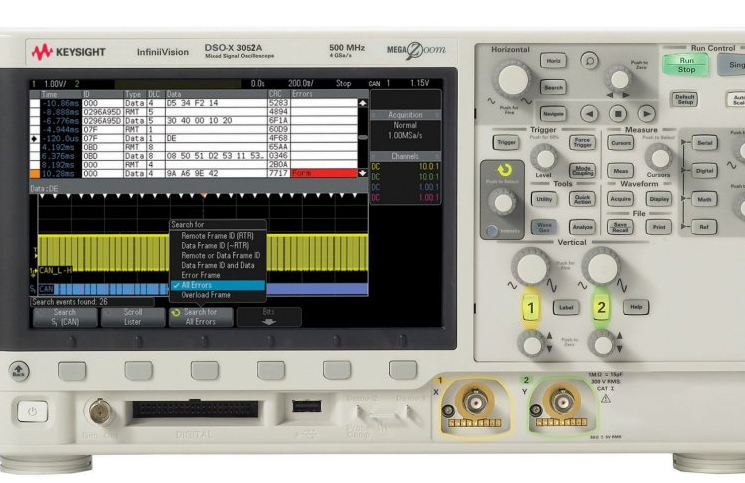This screenshot has height=483, width=745.
Task: Choose 'Remote or Data Frame ID' option
Action: tap(218, 256)
